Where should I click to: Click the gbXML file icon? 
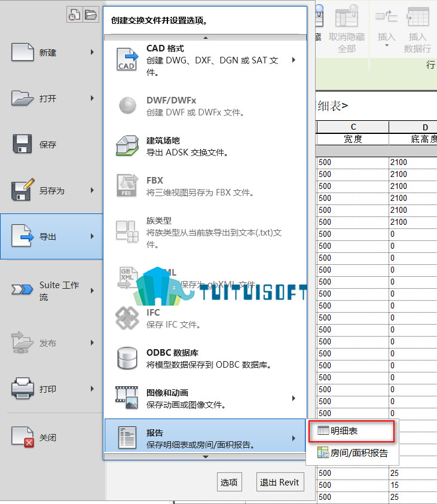[x=128, y=278]
